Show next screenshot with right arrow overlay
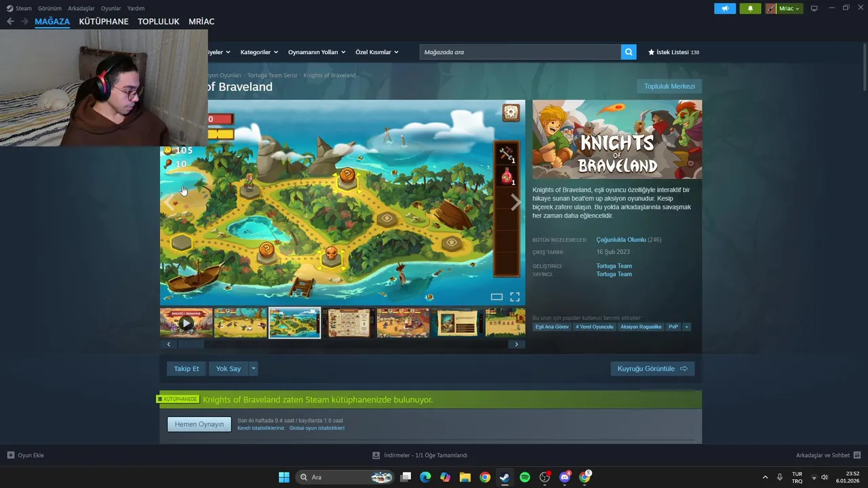868x488 pixels. (515, 202)
